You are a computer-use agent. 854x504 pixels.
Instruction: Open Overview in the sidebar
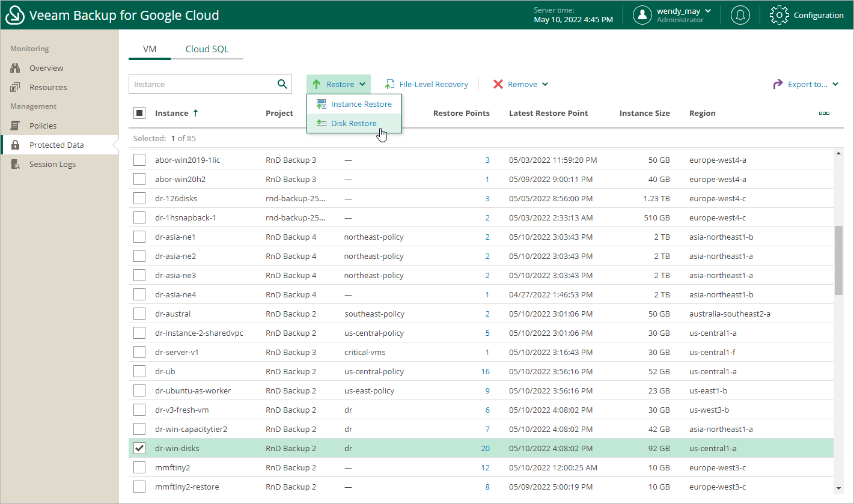pos(46,68)
